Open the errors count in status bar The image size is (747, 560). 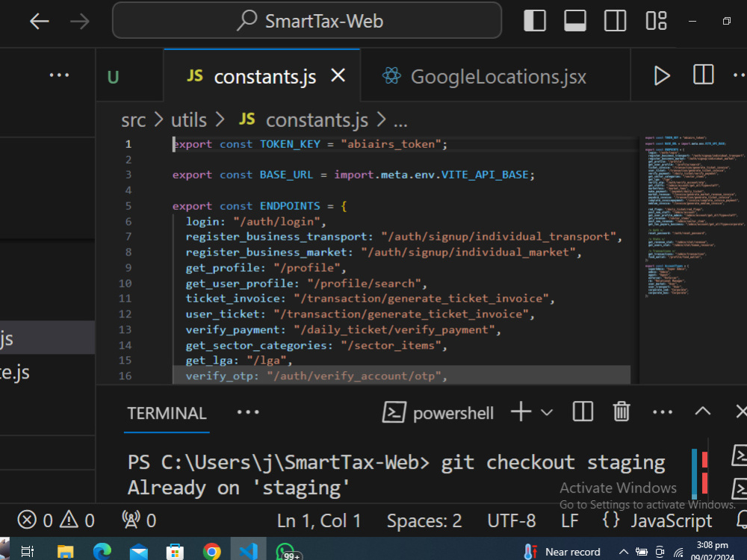pos(35,520)
